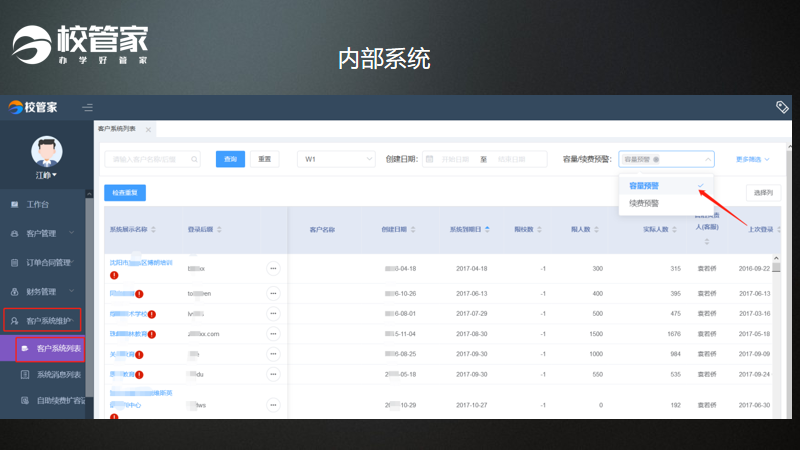Open the 沈阳市 system name link
Screen dimensions: 800x450
141,263
